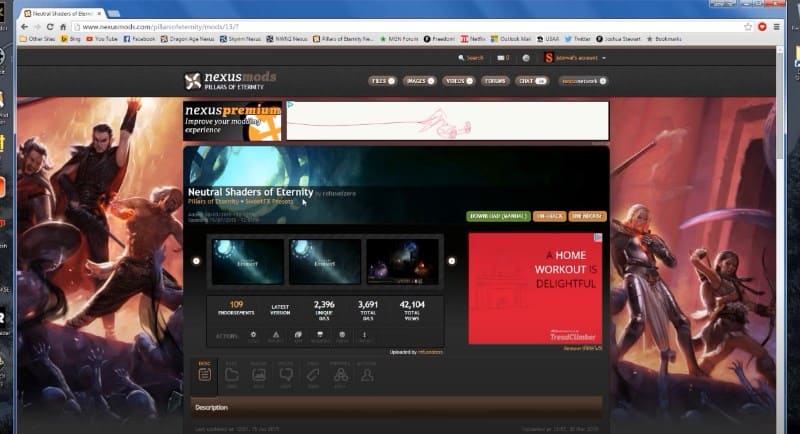Show previous screenshots with left gallery arrow
The image size is (800, 434).
[x=196, y=261]
